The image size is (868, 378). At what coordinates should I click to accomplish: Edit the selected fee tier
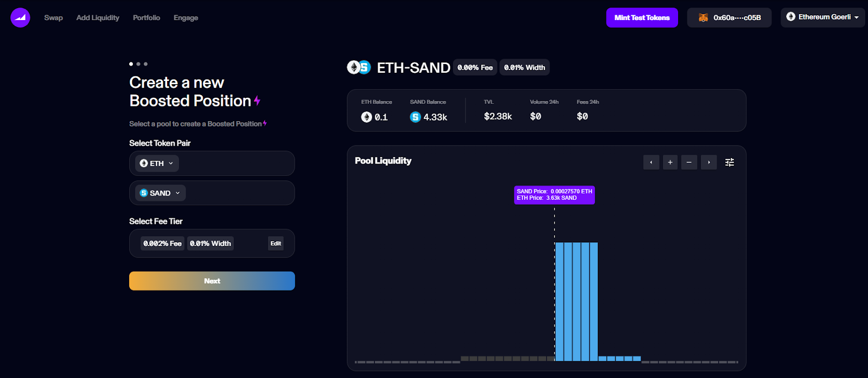276,243
